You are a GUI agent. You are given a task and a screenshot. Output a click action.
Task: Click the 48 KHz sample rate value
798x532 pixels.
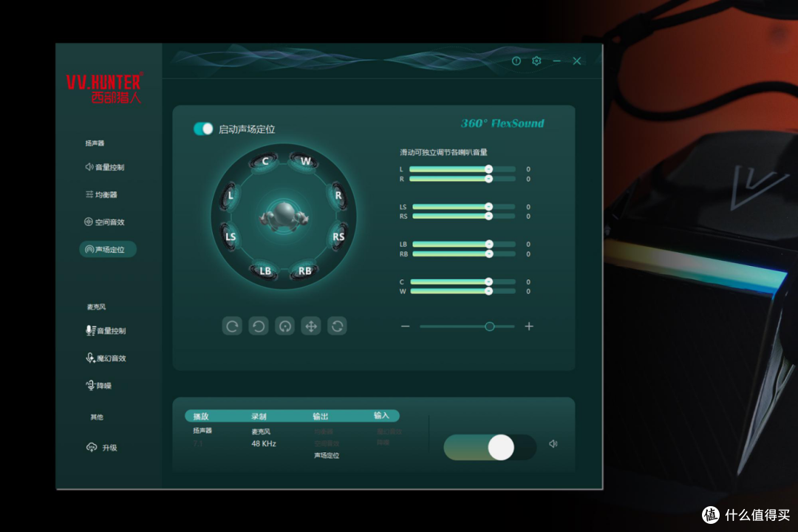(x=264, y=444)
